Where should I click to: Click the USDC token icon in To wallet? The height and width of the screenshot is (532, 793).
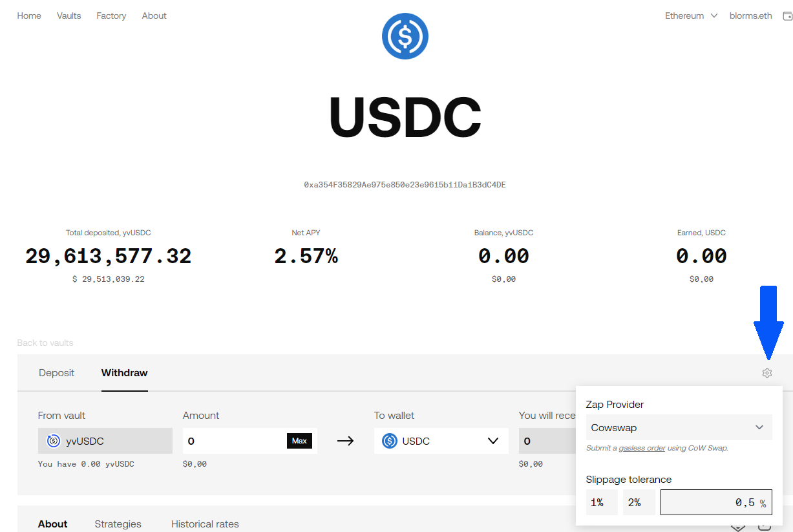(x=389, y=442)
